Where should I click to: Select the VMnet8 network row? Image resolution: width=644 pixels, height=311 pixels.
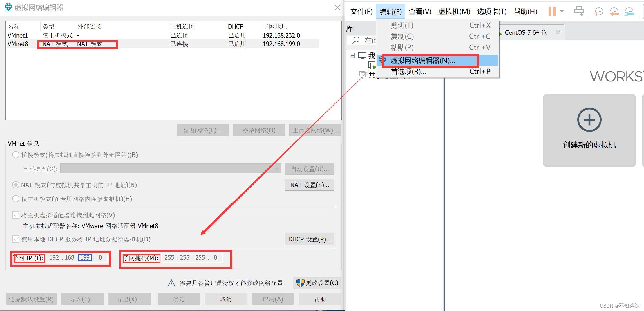pos(162,44)
